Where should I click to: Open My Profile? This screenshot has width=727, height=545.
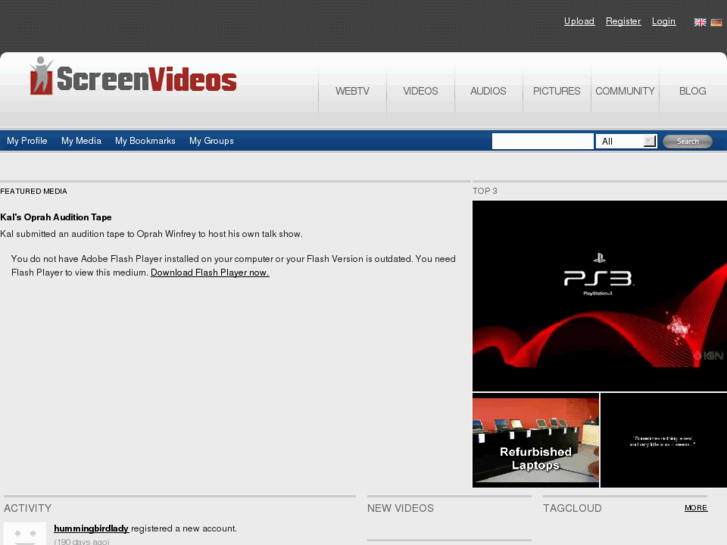click(27, 141)
